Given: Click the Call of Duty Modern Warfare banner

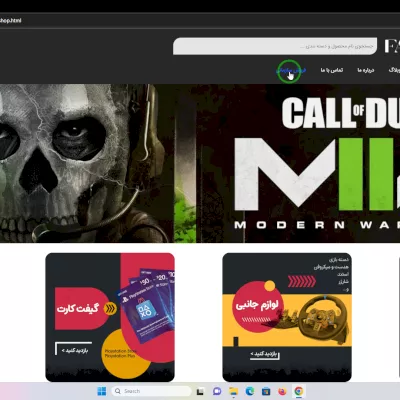Looking at the screenshot, I should pos(200,163).
